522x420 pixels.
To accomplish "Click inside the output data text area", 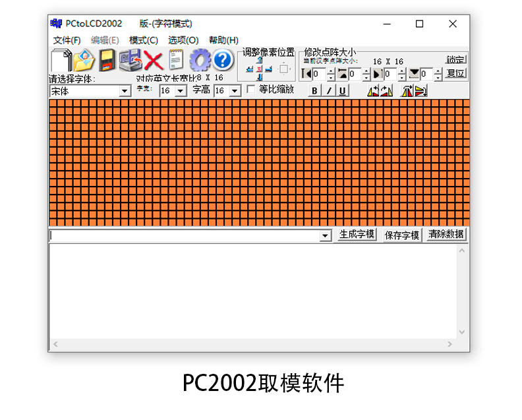I will pyautogui.click(x=253, y=292).
